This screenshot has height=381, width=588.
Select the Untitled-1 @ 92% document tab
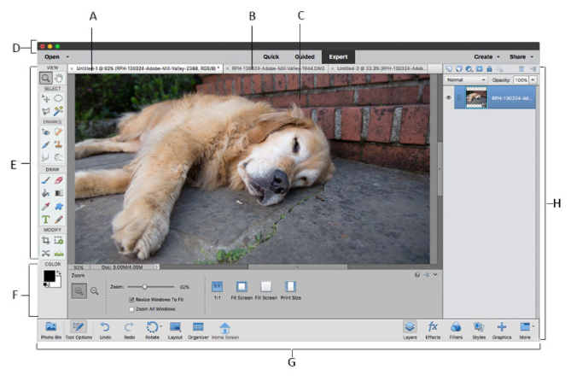coord(145,68)
